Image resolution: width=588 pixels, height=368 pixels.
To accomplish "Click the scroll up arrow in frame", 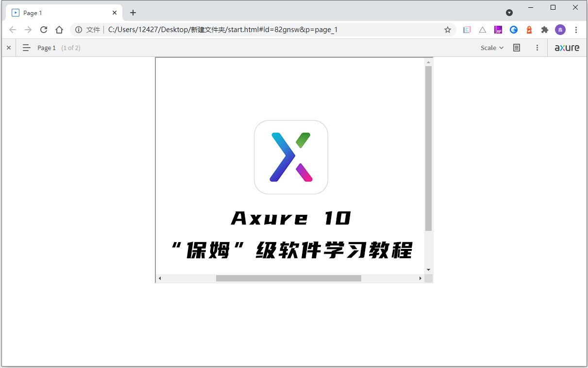I will 428,62.
